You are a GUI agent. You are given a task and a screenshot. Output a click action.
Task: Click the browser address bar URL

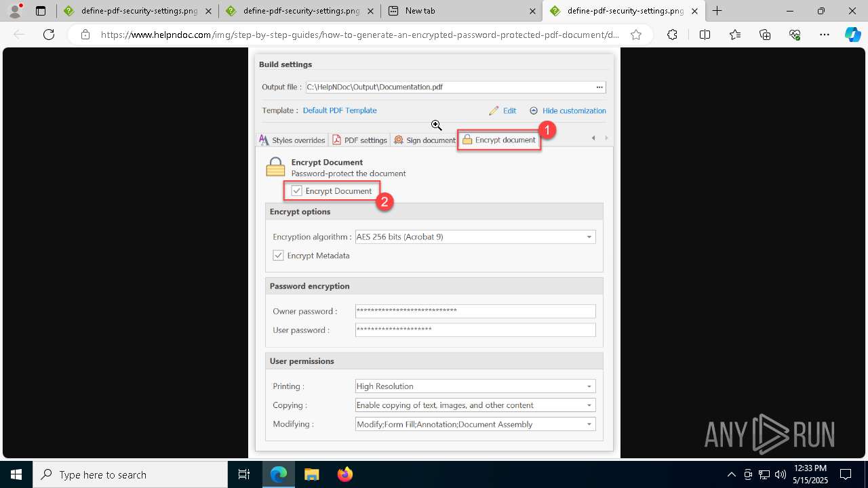point(359,35)
